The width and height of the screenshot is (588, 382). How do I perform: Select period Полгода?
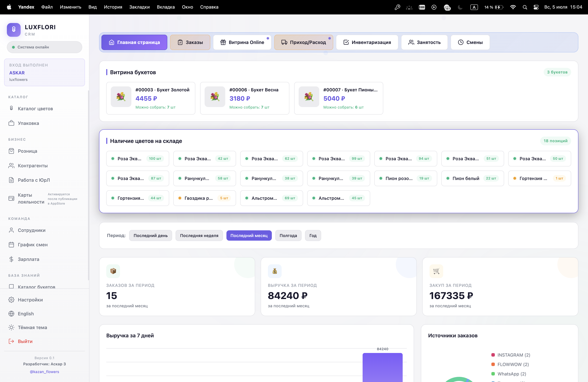288,235
